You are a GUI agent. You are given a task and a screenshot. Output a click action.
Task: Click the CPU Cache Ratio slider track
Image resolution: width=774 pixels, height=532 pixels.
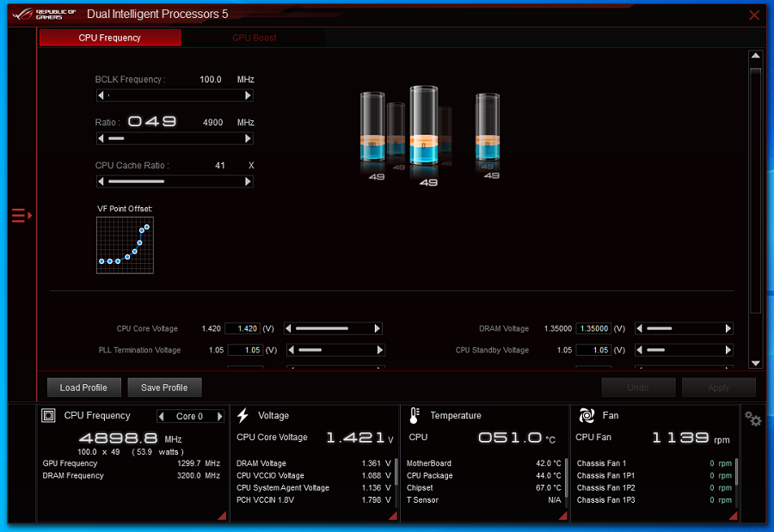[175, 181]
